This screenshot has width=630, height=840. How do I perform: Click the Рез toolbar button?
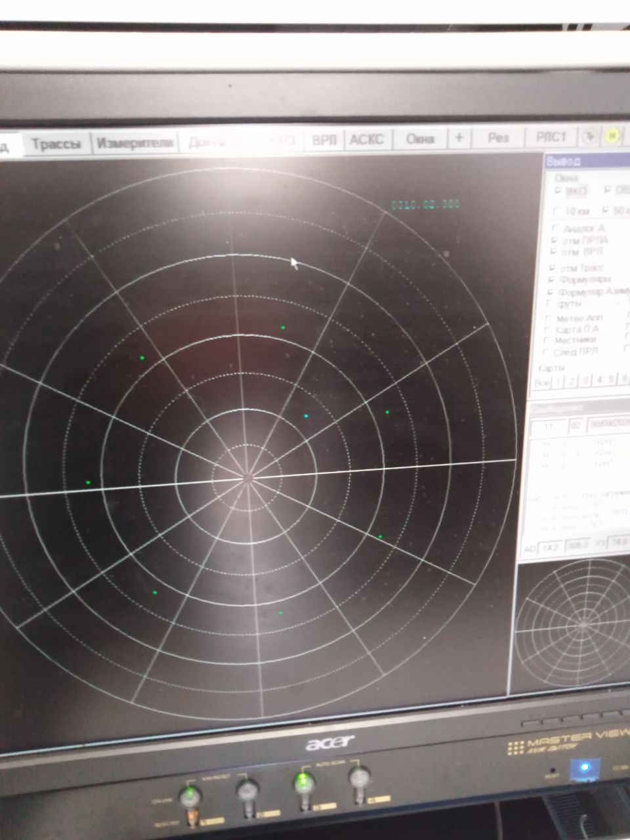coord(499,137)
